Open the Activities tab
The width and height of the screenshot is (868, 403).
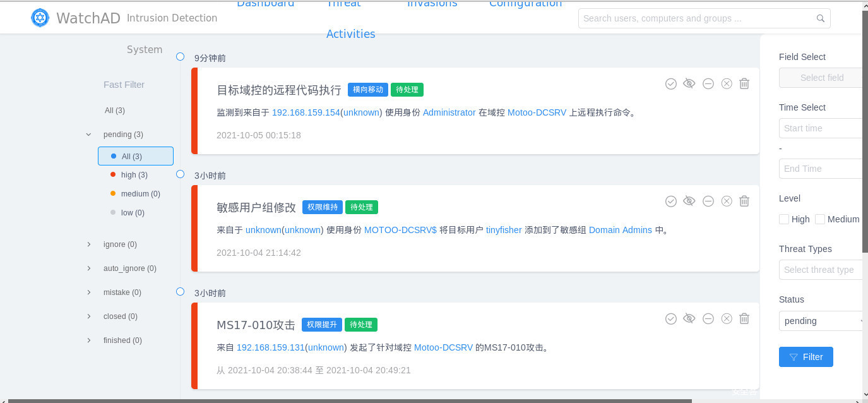pos(350,34)
